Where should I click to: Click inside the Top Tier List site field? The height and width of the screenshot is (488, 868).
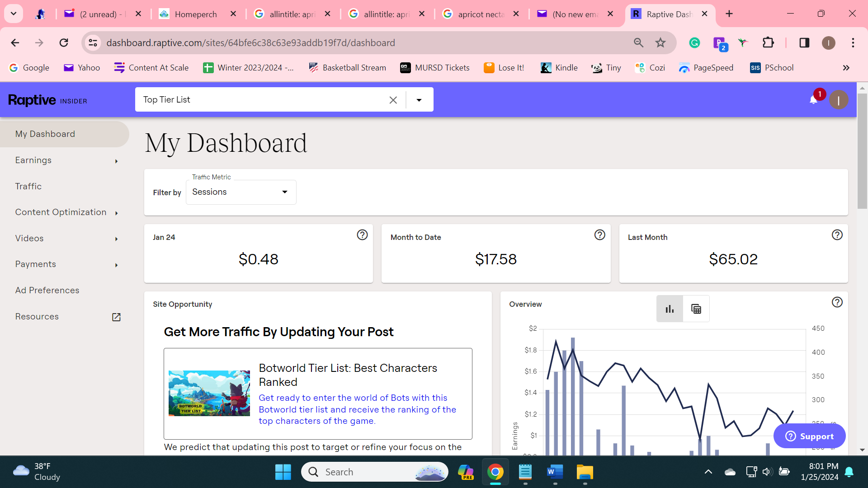coord(262,100)
